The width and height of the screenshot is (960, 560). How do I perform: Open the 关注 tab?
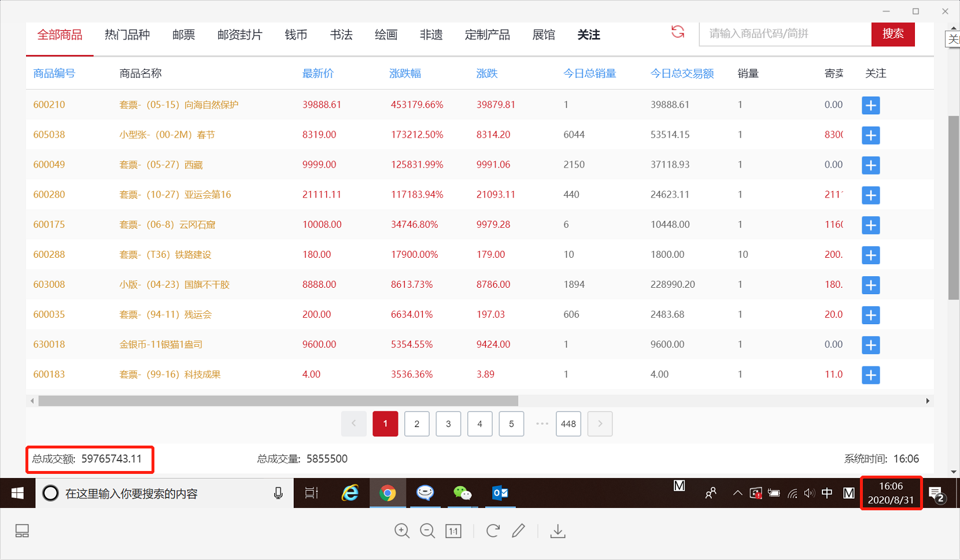pyautogui.click(x=588, y=35)
